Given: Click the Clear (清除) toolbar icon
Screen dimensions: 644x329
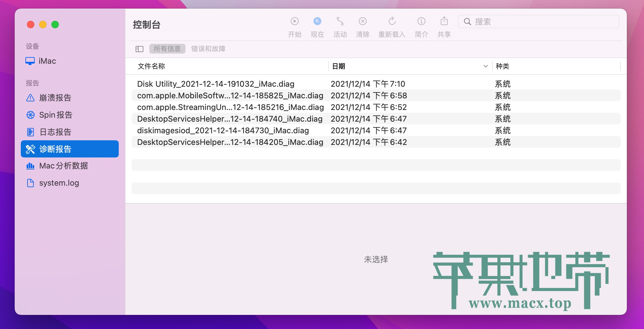Looking at the screenshot, I should point(362,21).
